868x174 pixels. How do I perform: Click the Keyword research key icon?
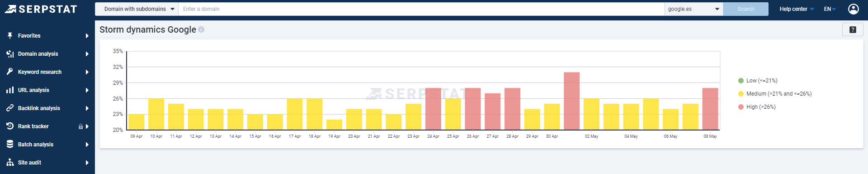(10, 72)
